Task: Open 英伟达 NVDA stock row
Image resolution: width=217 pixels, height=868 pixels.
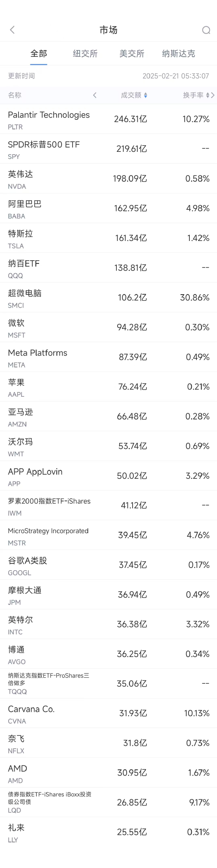Action: [108, 179]
